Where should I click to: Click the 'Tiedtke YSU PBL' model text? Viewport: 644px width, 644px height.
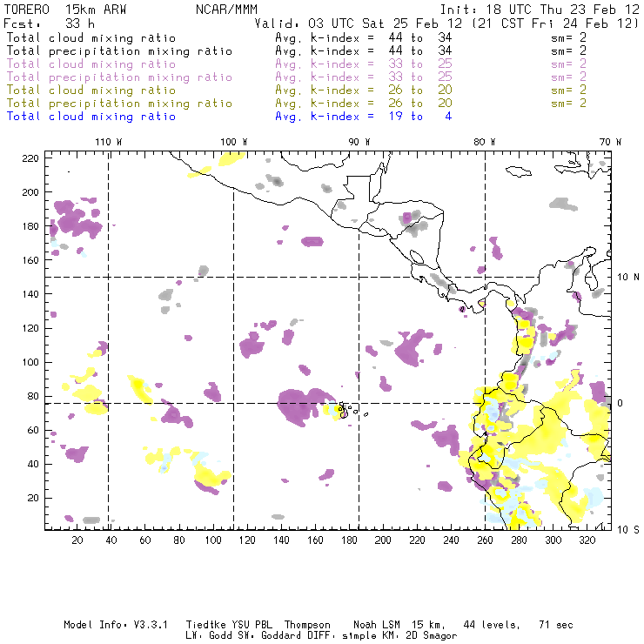click(229, 625)
